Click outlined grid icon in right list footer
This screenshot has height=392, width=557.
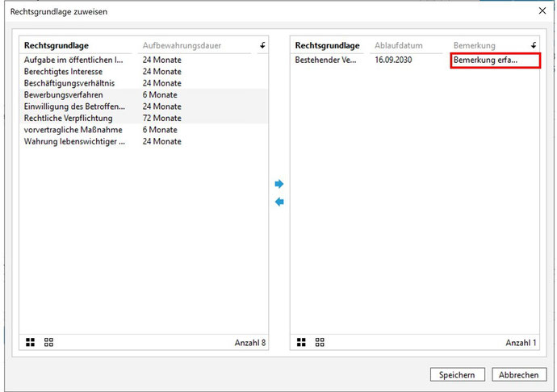click(x=320, y=342)
